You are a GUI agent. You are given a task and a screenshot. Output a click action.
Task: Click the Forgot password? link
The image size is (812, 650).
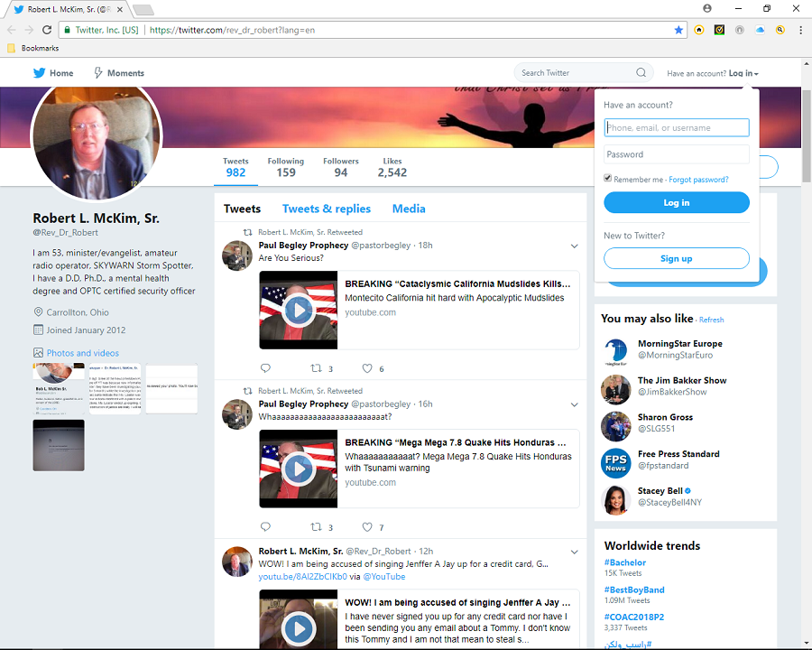tap(698, 180)
